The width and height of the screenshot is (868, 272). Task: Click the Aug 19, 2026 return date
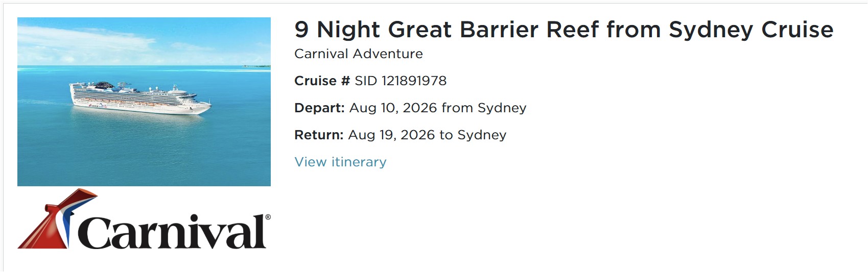pyautogui.click(x=392, y=135)
